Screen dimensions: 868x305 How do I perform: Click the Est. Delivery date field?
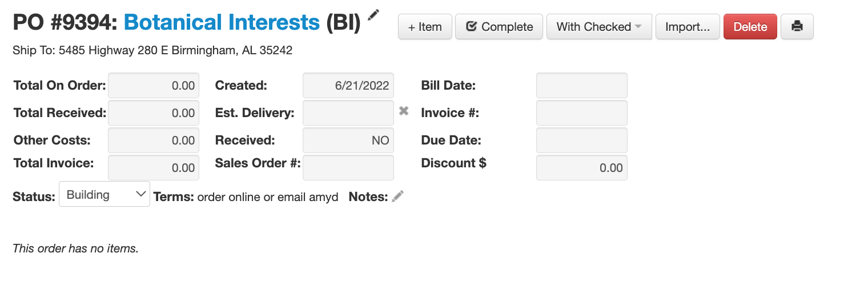(x=348, y=113)
